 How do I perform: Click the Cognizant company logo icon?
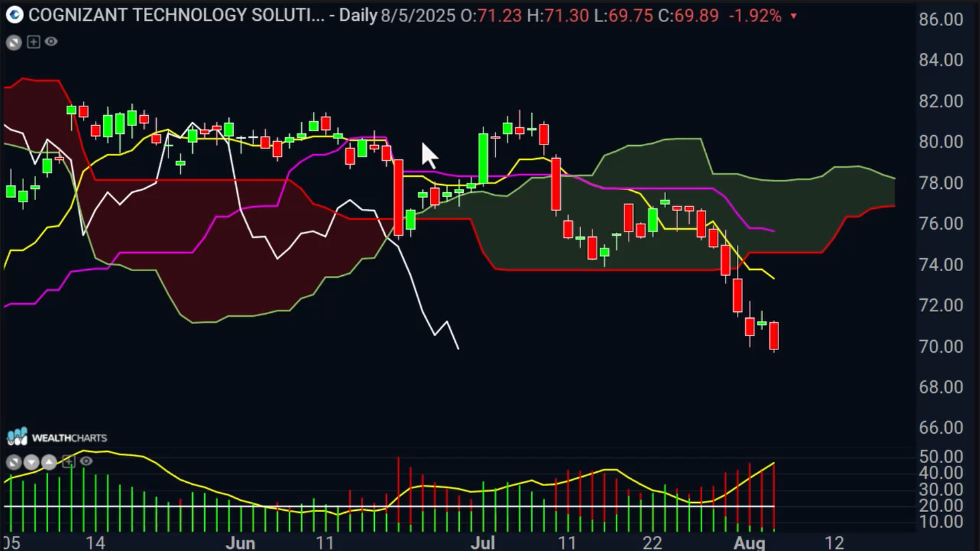click(14, 15)
